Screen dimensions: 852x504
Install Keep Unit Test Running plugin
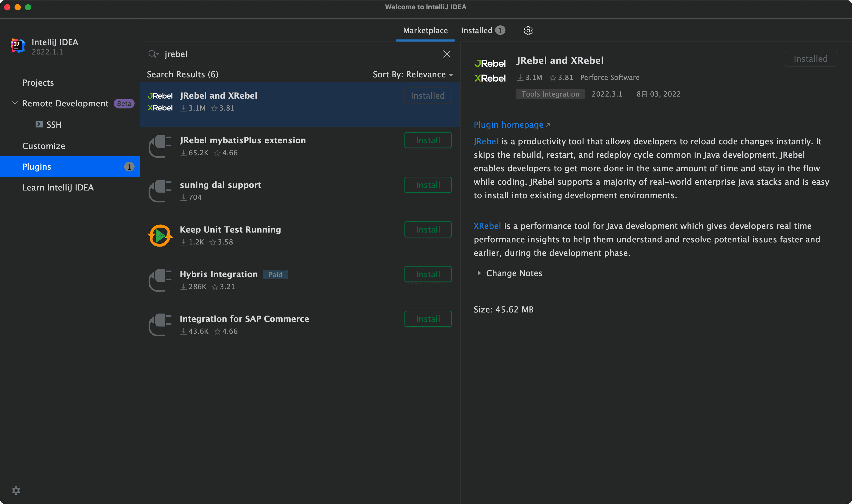428,230
